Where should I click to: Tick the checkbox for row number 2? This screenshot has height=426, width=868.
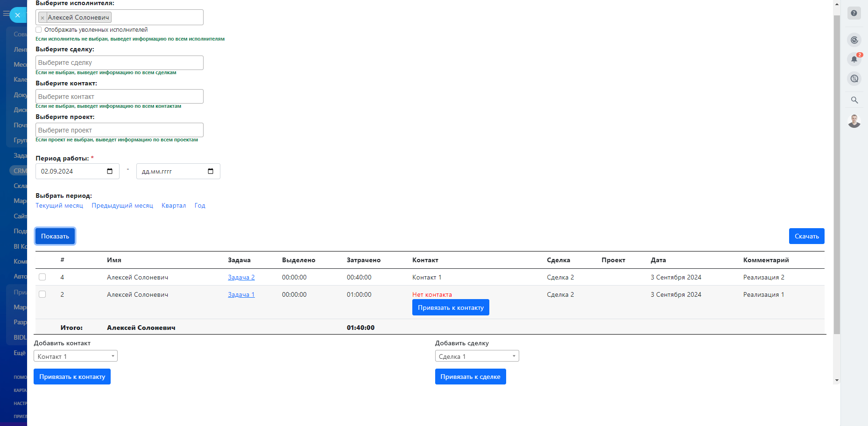pos(42,294)
